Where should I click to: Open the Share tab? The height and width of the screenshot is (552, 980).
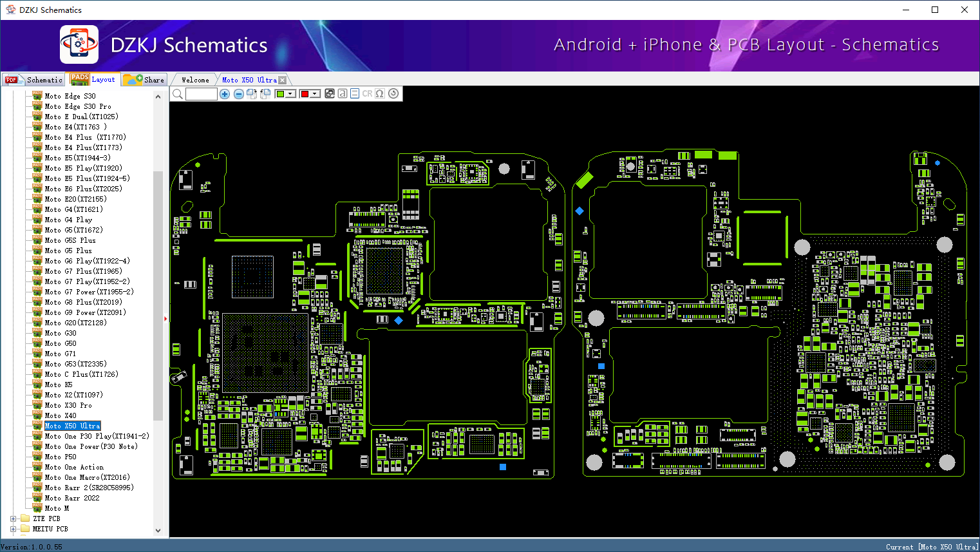click(144, 80)
